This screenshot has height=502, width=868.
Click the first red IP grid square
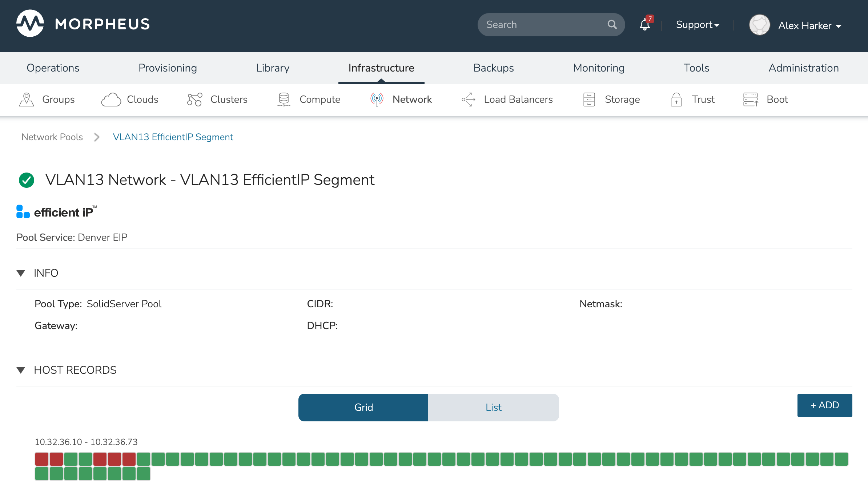coord(42,459)
